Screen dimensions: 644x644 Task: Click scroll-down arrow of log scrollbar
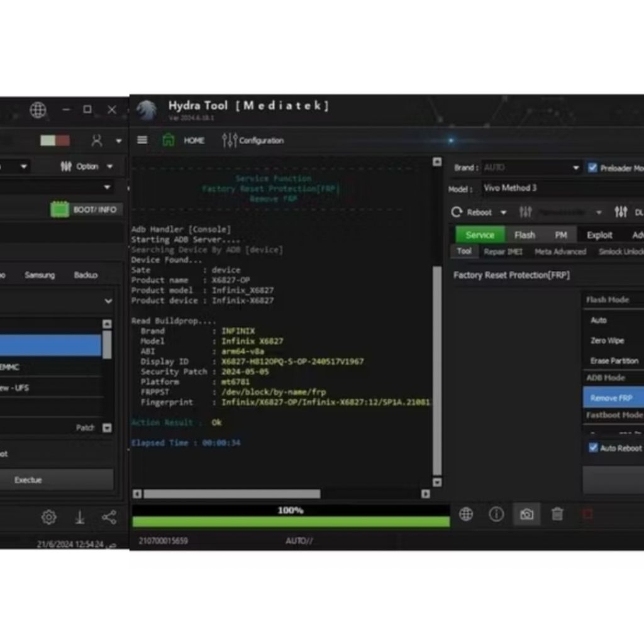(x=438, y=482)
